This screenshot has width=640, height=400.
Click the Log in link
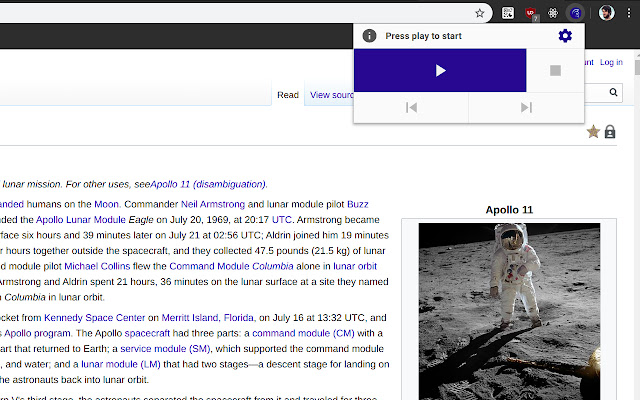611,62
